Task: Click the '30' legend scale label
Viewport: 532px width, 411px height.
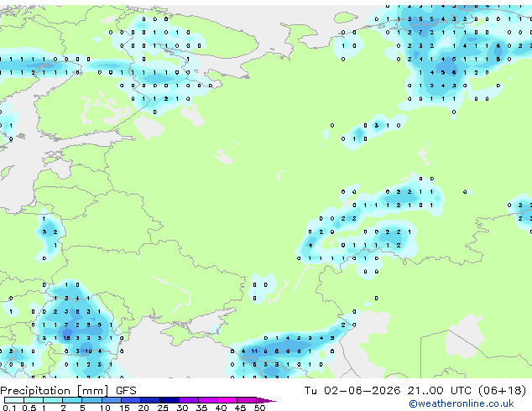Action: tap(182, 408)
